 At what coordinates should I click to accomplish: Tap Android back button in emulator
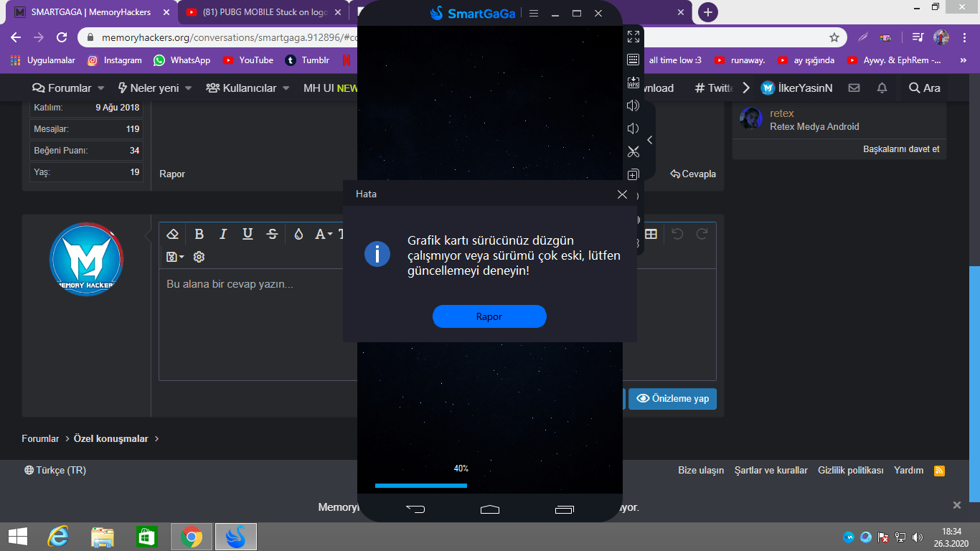tap(415, 509)
